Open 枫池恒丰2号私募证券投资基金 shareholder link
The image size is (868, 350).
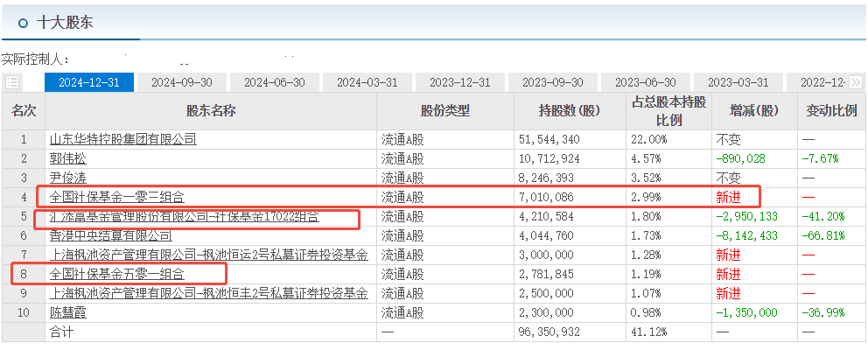click(x=209, y=293)
